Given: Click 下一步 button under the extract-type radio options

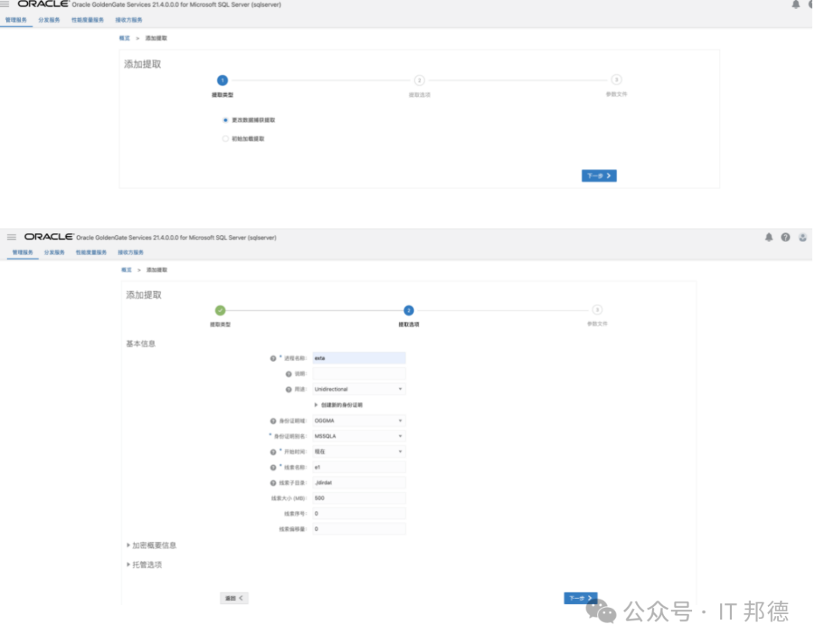Looking at the screenshot, I should pyautogui.click(x=599, y=176).
